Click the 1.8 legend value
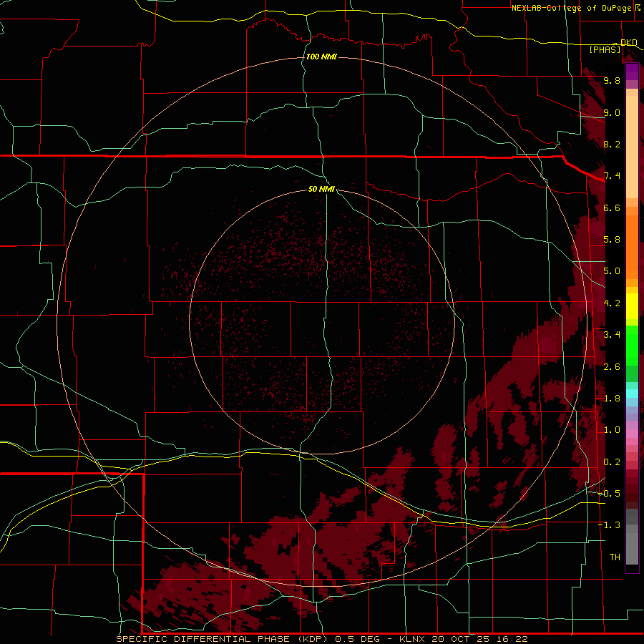This screenshot has height=644, width=644. click(612, 399)
